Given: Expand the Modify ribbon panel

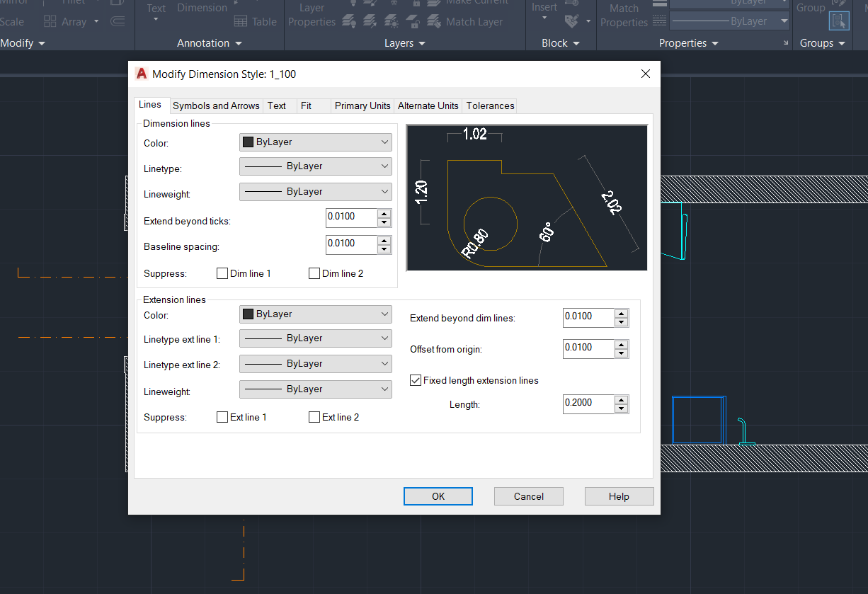Looking at the screenshot, I should point(23,43).
